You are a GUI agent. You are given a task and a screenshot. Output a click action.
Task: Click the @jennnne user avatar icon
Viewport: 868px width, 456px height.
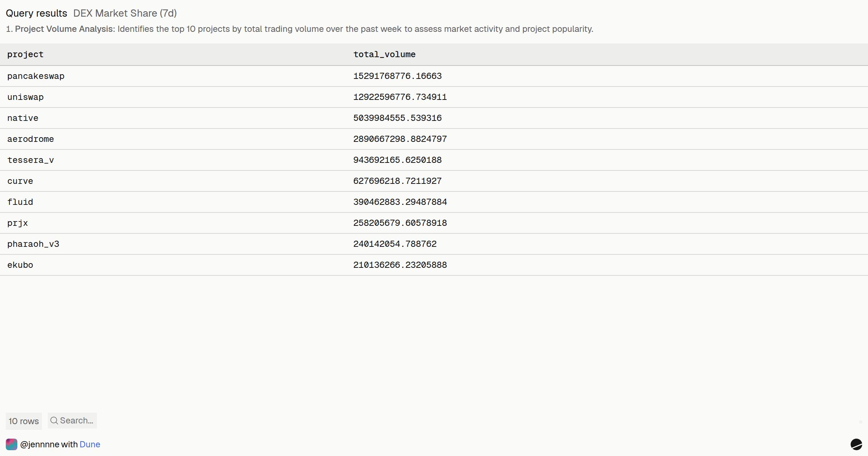click(12, 444)
